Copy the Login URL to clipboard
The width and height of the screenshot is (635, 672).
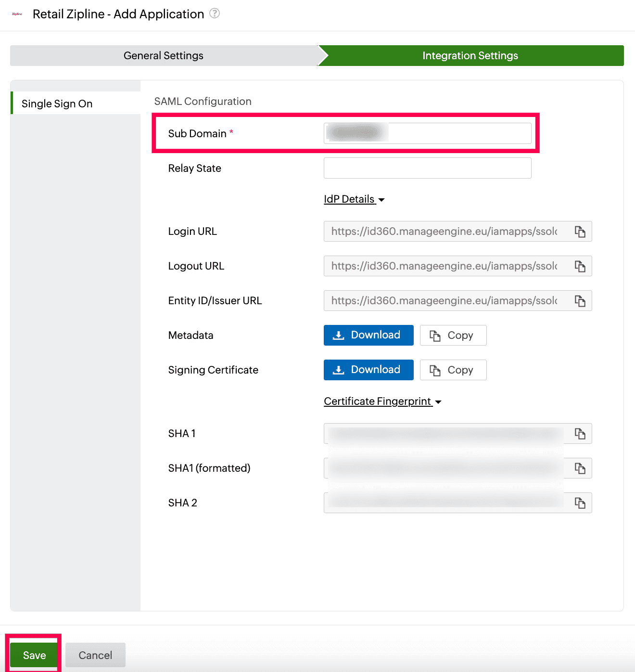click(579, 232)
